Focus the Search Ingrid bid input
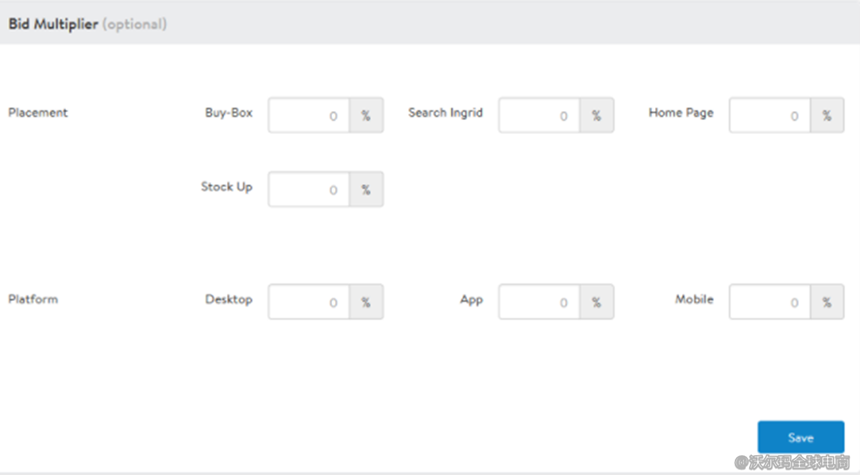Viewport: 860px width, 475px height. pos(539,115)
